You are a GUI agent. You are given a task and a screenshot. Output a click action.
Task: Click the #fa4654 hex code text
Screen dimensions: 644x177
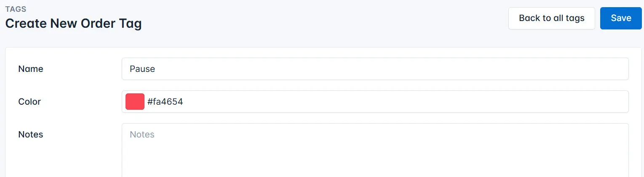[x=165, y=102]
